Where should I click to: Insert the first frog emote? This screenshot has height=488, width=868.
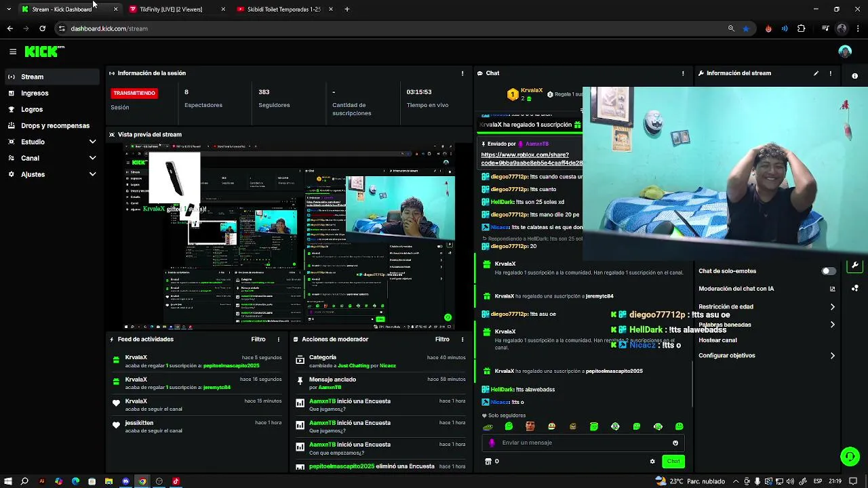tap(488, 426)
